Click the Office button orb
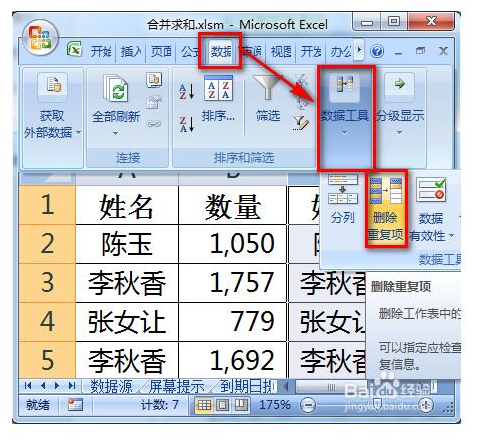 pyautogui.click(x=40, y=37)
